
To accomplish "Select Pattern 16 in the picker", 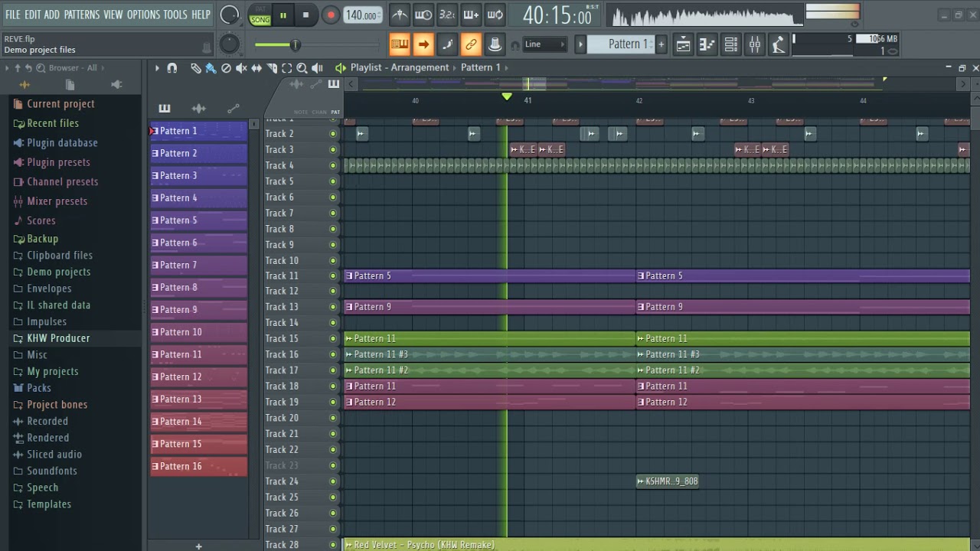I will [198, 467].
